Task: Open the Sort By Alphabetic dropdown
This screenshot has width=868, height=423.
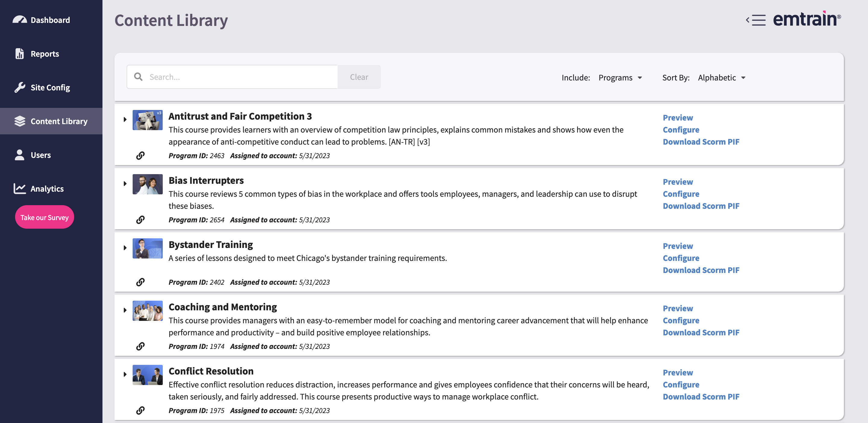Action: (722, 78)
